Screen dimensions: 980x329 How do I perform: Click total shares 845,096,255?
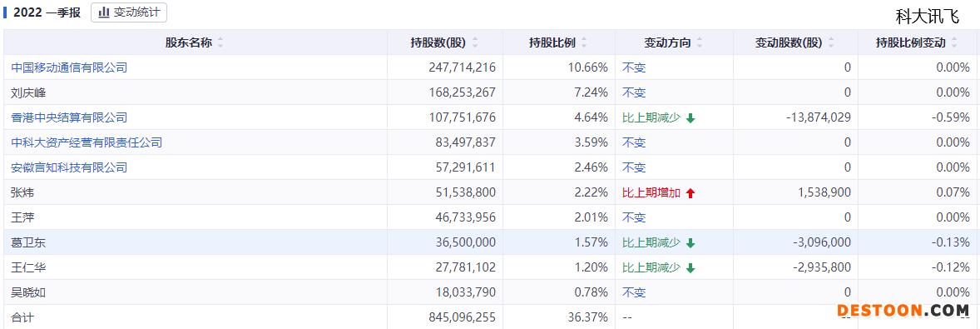tap(462, 317)
